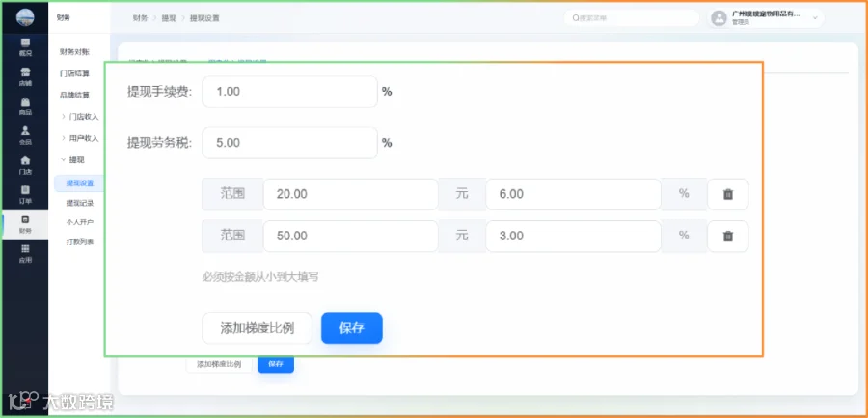Click the 提现劳务税 label
This screenshot has width=868, height=418.
pos(159,143)
